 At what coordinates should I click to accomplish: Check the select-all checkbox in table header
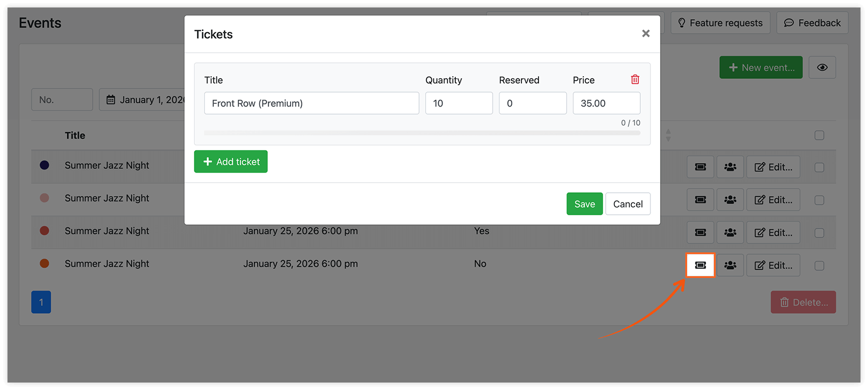pos(819,135)
